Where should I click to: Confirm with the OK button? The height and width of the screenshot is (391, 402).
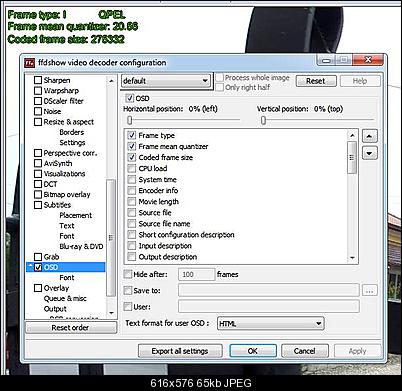coord(253,351)
